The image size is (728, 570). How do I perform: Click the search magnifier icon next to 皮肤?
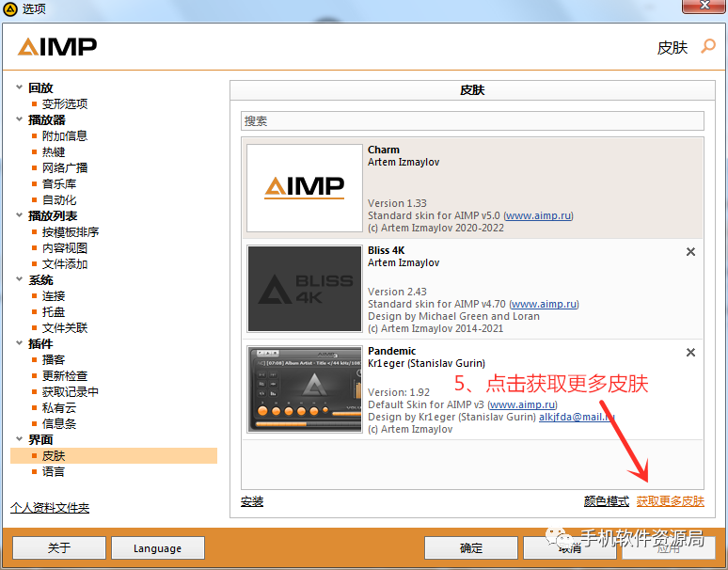tap(708, 46)
